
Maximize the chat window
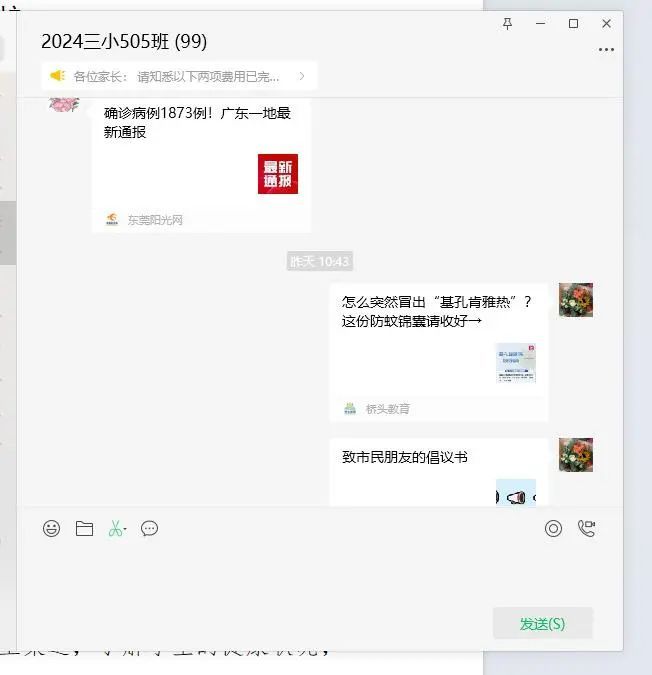573,23
